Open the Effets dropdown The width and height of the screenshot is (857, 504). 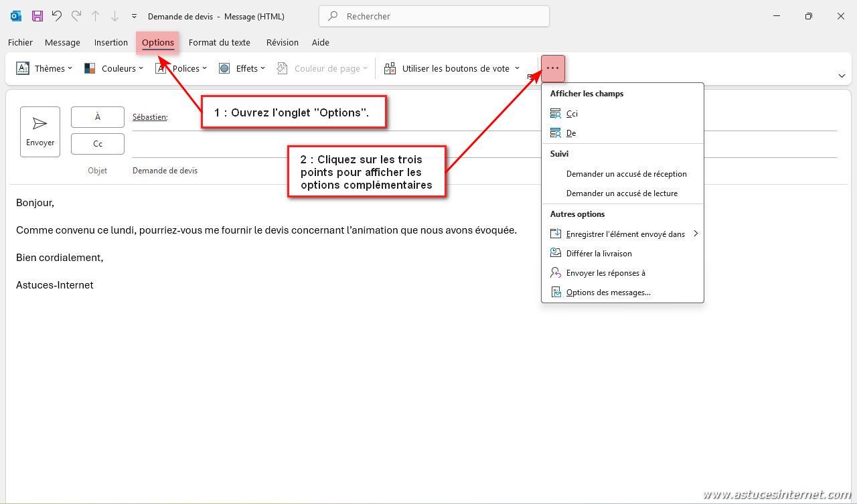click(242, 68)
